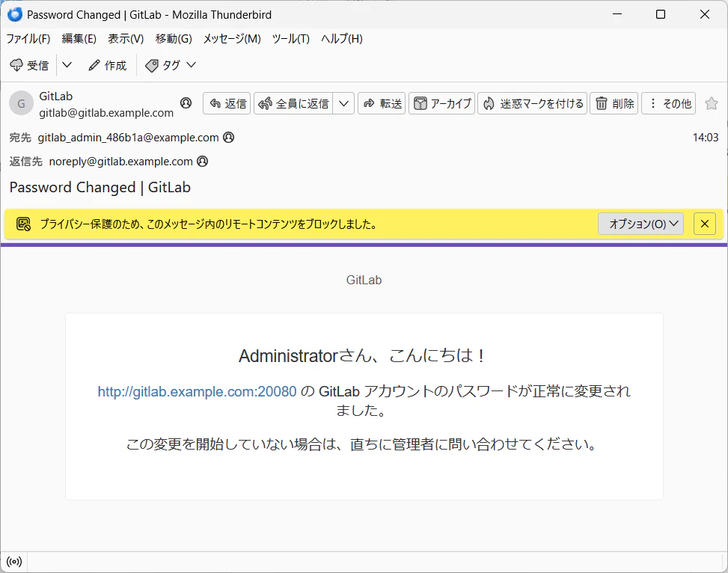Viewport: 728px width, 573px height.
Task: Click the GitLab sender avatar circle
Action: (22, 103)
